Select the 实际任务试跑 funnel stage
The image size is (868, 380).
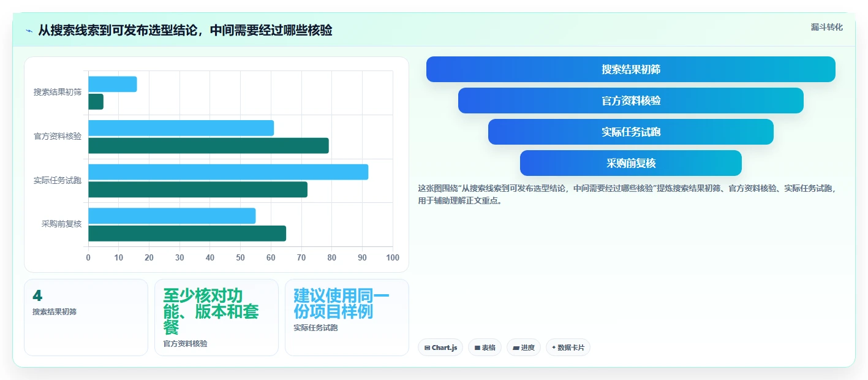tap(631, 132)
